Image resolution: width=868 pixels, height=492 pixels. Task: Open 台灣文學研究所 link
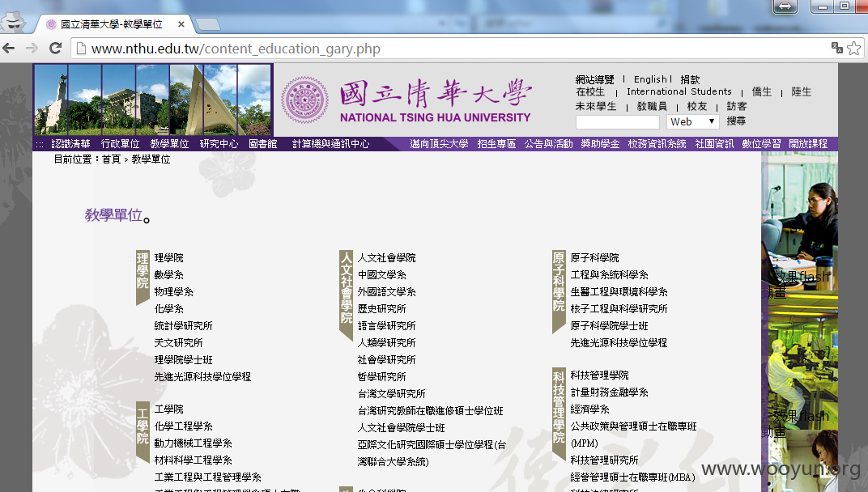tap(391, 394)
